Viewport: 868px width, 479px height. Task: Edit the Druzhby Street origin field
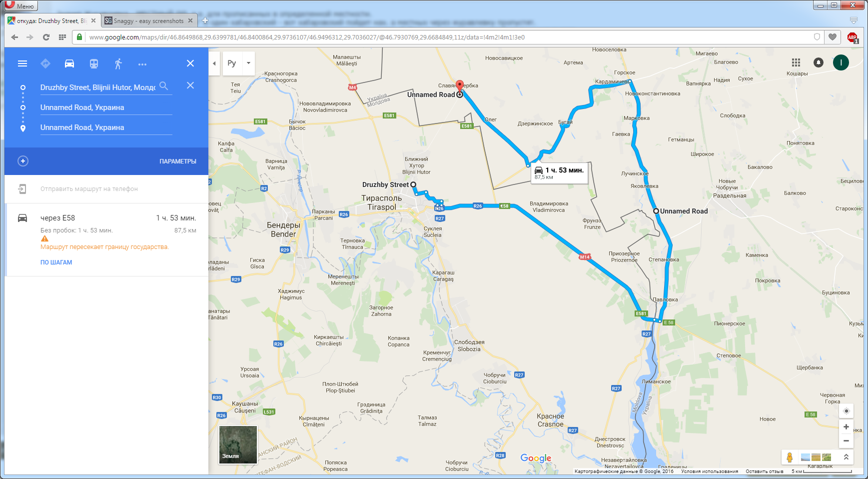98,87
